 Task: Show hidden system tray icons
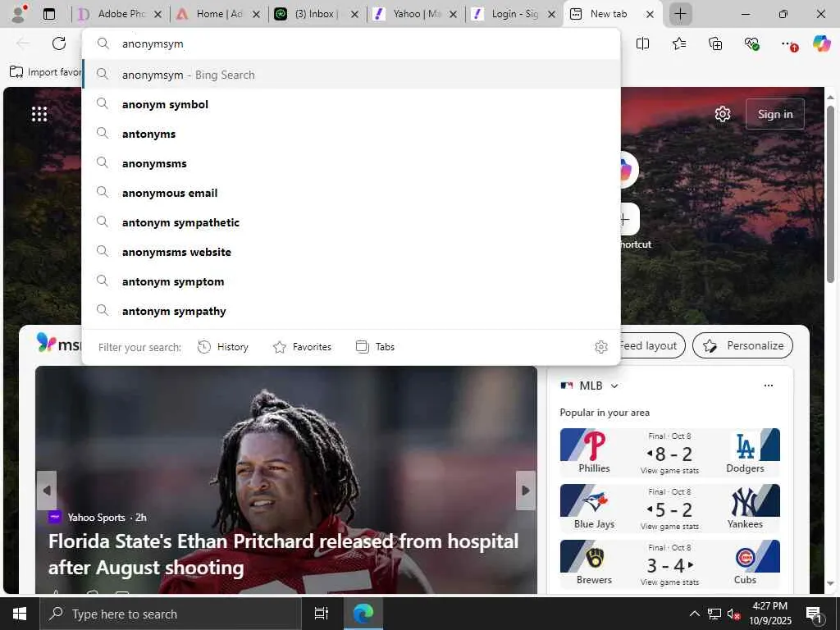pos(694,614)
